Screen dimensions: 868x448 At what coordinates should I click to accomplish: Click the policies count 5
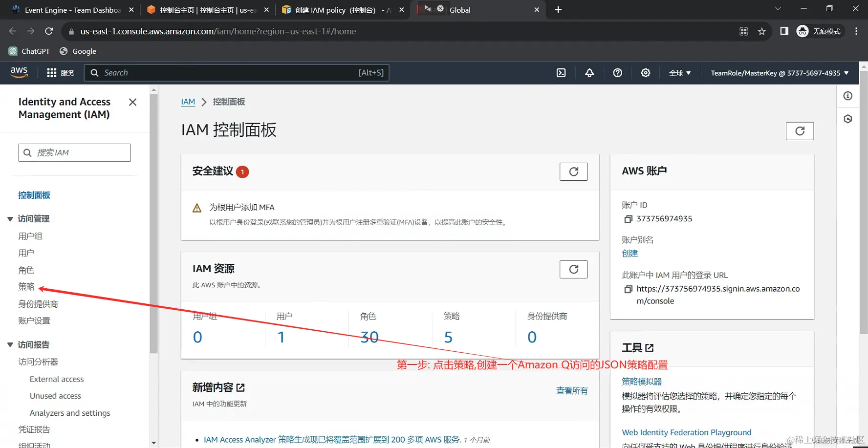(448, 337)
